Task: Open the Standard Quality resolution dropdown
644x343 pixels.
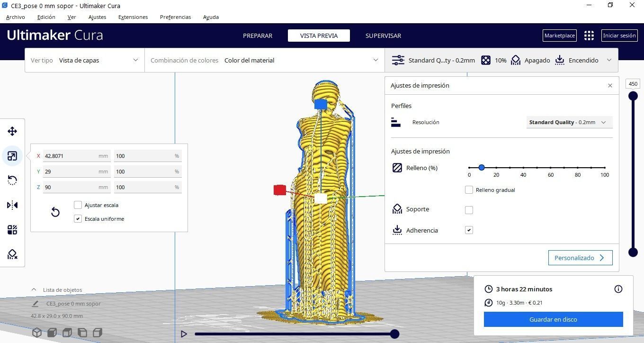Action: pyautogui.click(x=569, y=122)
